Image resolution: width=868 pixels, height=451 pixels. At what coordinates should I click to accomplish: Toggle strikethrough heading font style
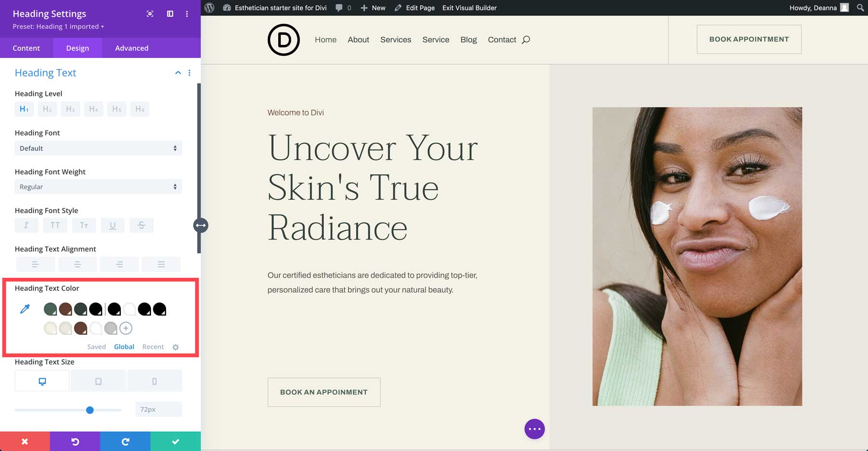tap(141, 225)
